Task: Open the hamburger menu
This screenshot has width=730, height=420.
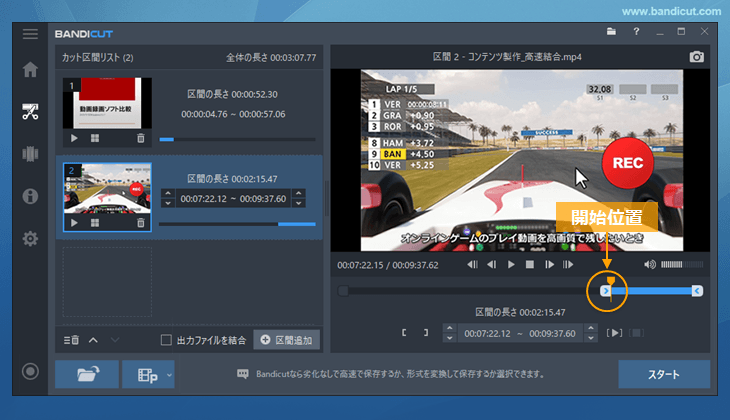Action: (30, 34)
